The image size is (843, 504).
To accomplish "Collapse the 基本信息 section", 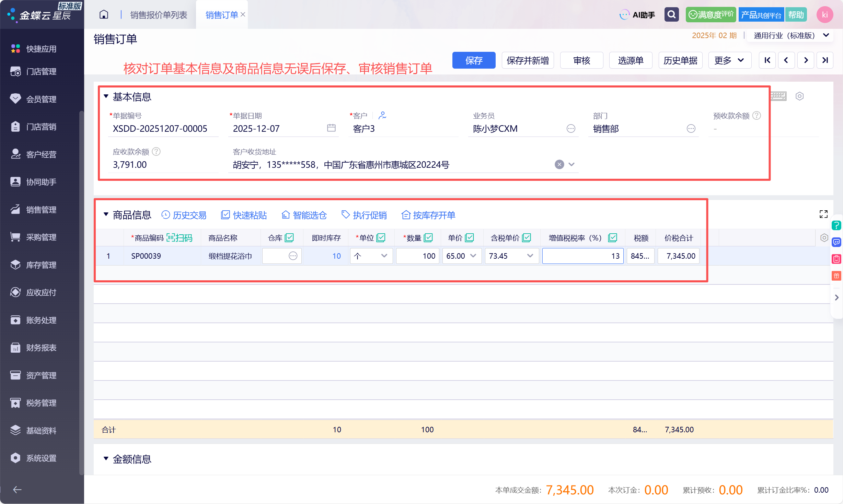I will [x=106, y=96].
